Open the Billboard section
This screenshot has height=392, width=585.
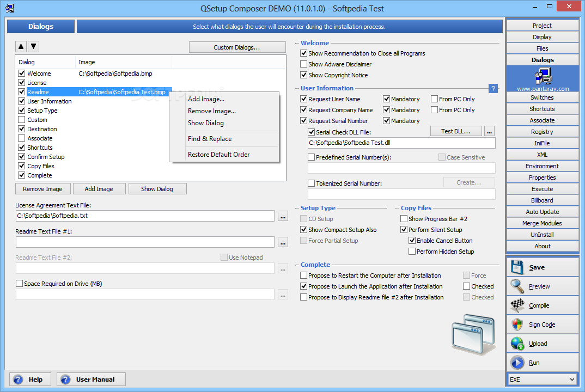[542, 200]
